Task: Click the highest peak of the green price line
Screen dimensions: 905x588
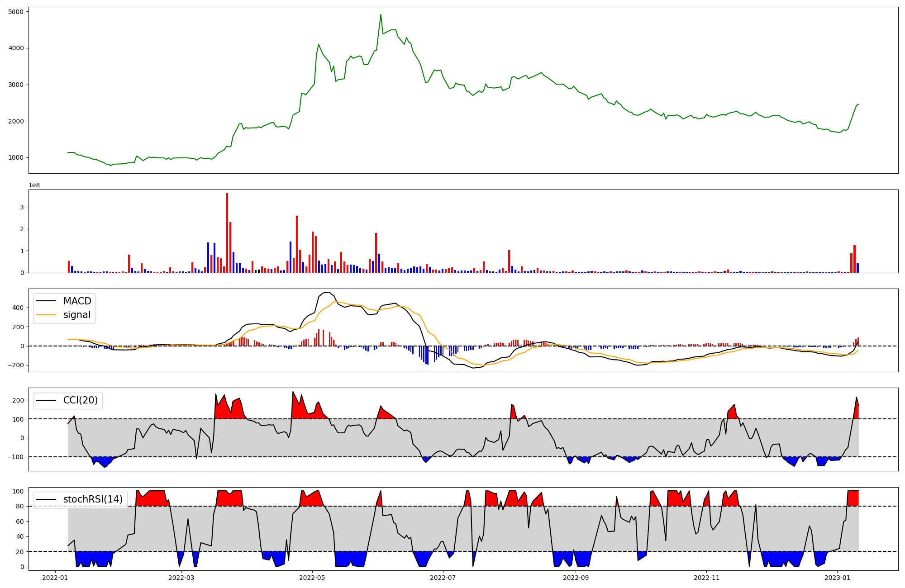Action: pyautogui.click(x=381, y=15)
